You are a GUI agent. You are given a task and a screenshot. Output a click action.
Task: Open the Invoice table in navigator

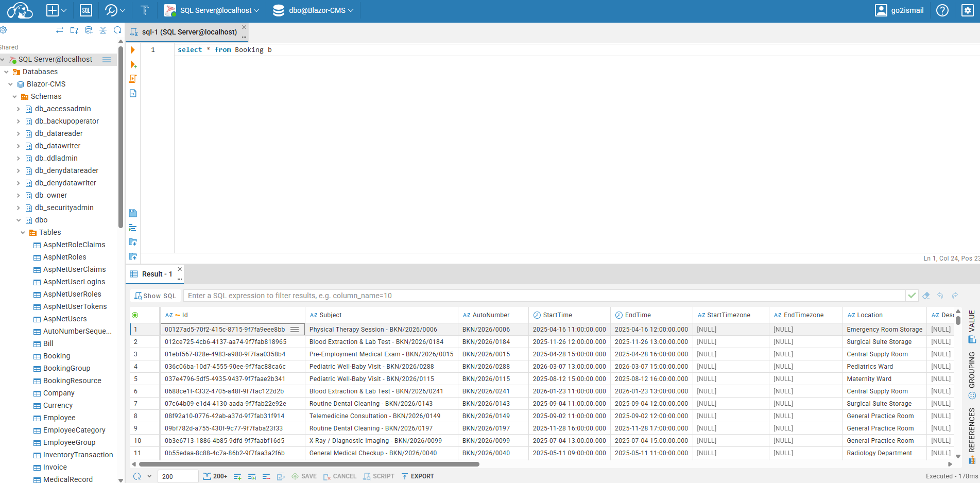coord(55,467)
